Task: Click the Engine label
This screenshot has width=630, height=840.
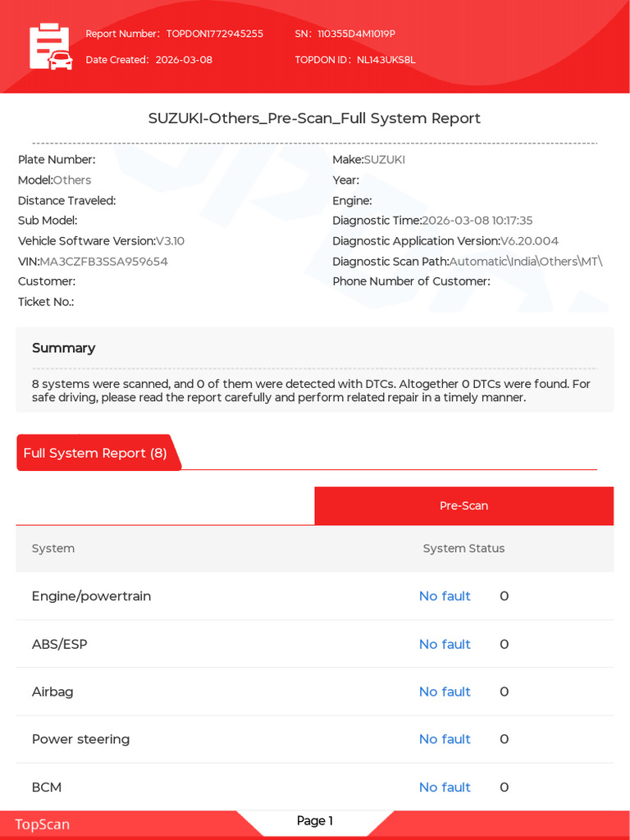Action: (x=353, y=201)
